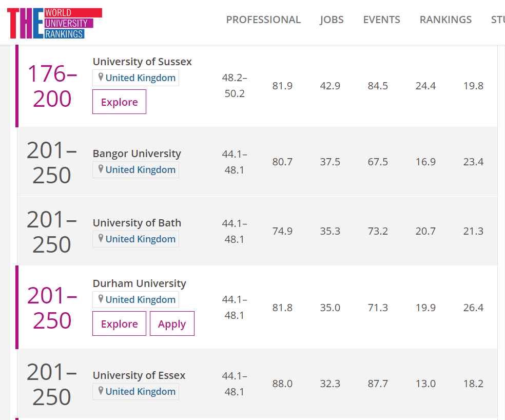This screenshot has width=505, height=420.
Task: Select United Kingdom link under Bangor University
Action: 140,169
